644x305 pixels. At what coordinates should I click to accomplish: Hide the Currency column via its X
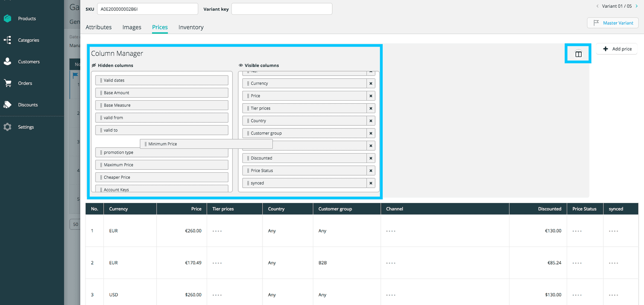[371, 83]
